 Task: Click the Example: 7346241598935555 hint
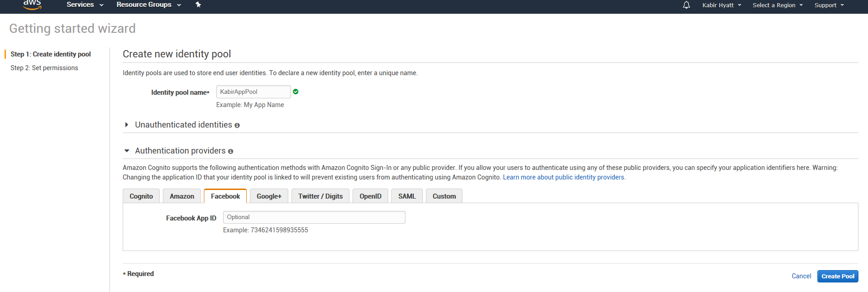point(265,230)
